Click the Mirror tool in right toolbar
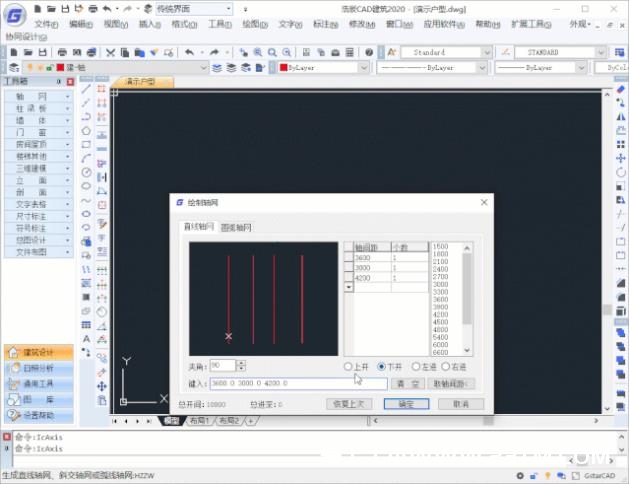 pos(621,117)
